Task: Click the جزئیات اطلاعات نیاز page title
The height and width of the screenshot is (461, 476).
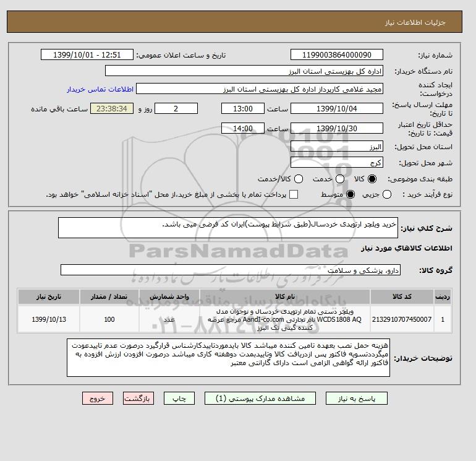Action: 415,22
